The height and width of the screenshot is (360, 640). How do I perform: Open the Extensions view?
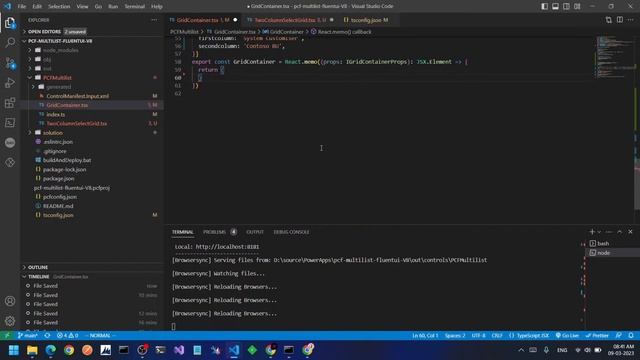pyautogui.click(x=10, y=103)
